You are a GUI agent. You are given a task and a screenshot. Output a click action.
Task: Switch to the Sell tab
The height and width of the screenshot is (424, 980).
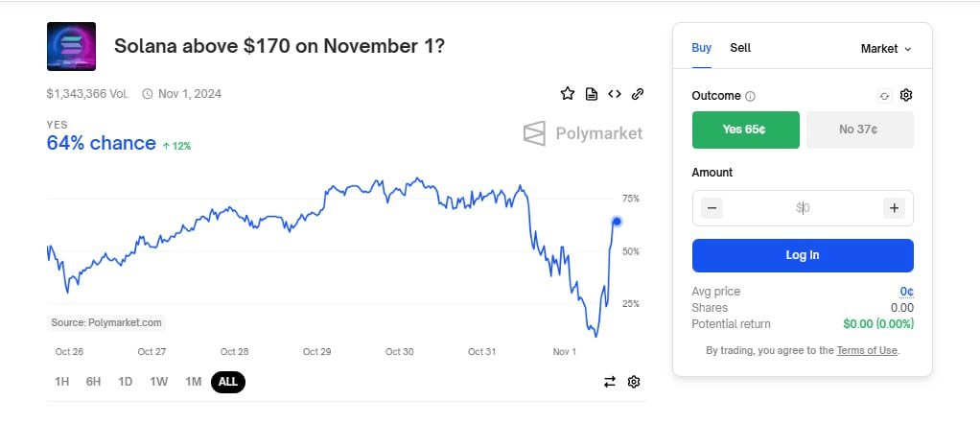(740, 48)
